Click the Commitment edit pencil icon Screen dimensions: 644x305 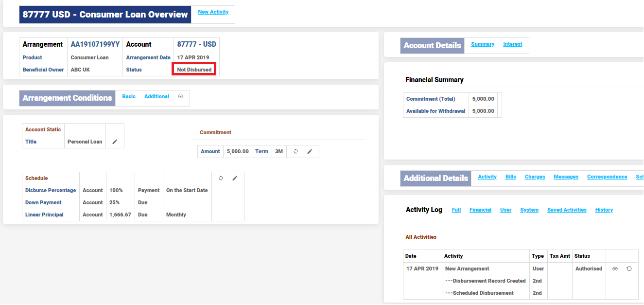tap(310, 151)
